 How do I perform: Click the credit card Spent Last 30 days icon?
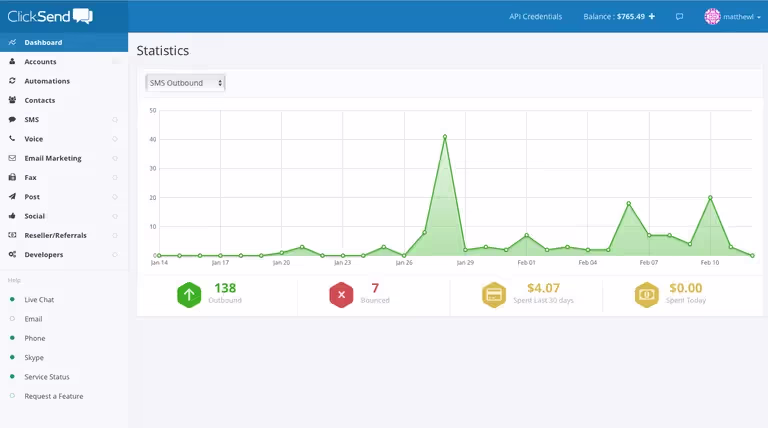point(494,294)
